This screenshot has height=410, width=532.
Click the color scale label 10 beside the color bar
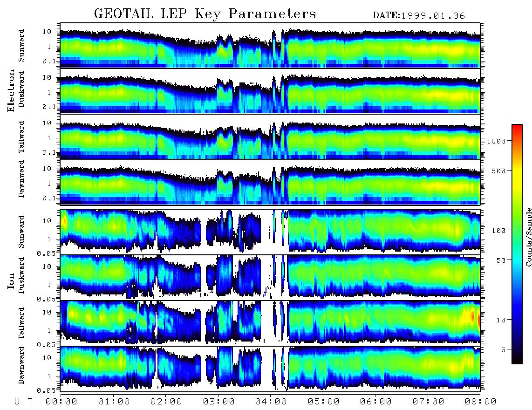click(501, 320)
